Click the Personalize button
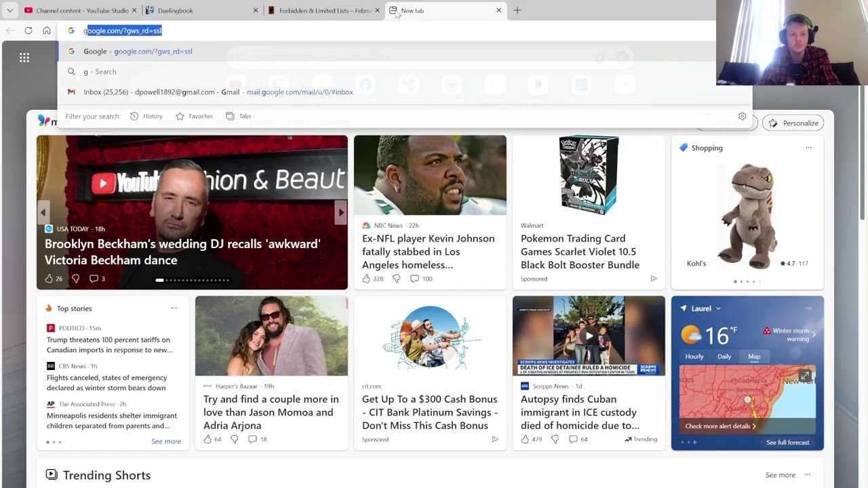Image resolution: width=868 pixels, height=488 pixels. (x=793, y=123)
